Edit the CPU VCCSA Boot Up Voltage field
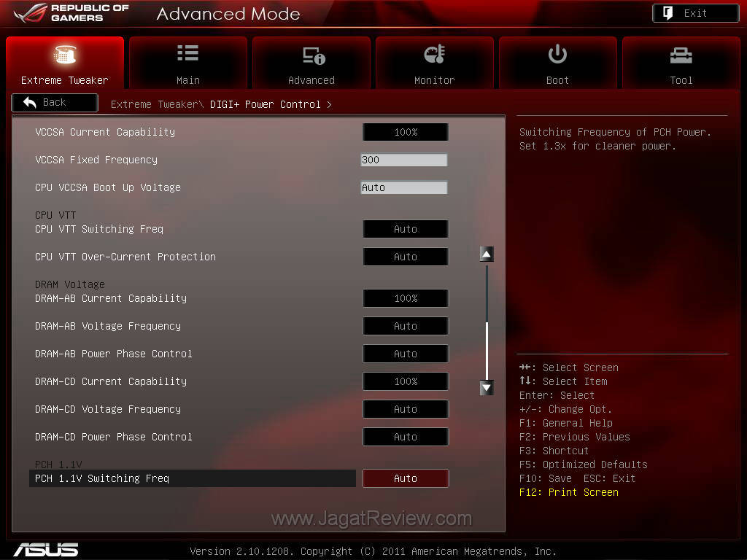The image size is (747, 560). (x=403, y=187)
